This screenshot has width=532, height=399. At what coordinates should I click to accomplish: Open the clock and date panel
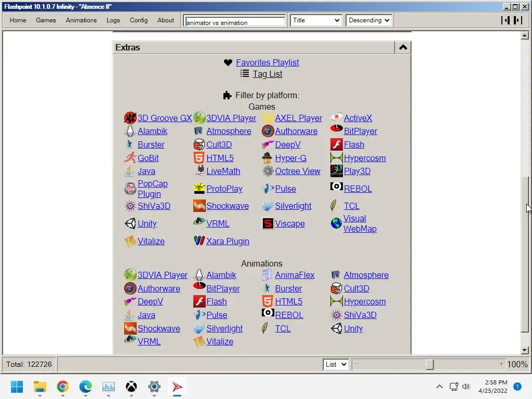(x=493, y=387)
